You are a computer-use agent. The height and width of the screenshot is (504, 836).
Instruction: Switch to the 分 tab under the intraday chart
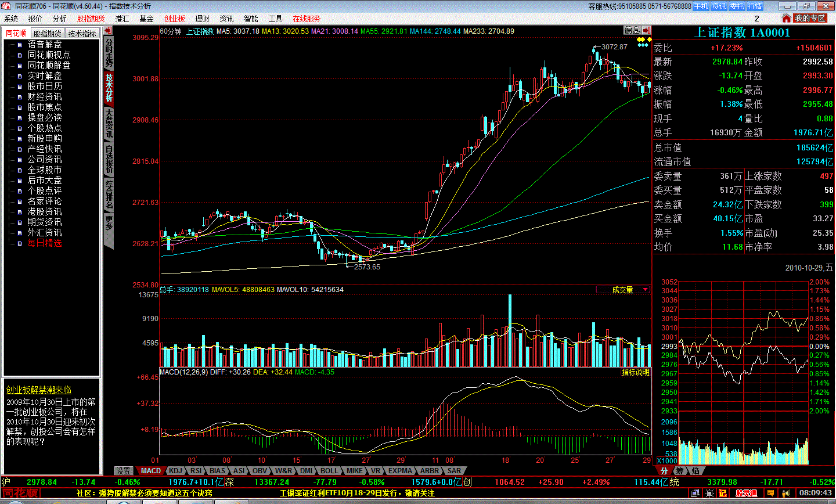click(664, 471)
